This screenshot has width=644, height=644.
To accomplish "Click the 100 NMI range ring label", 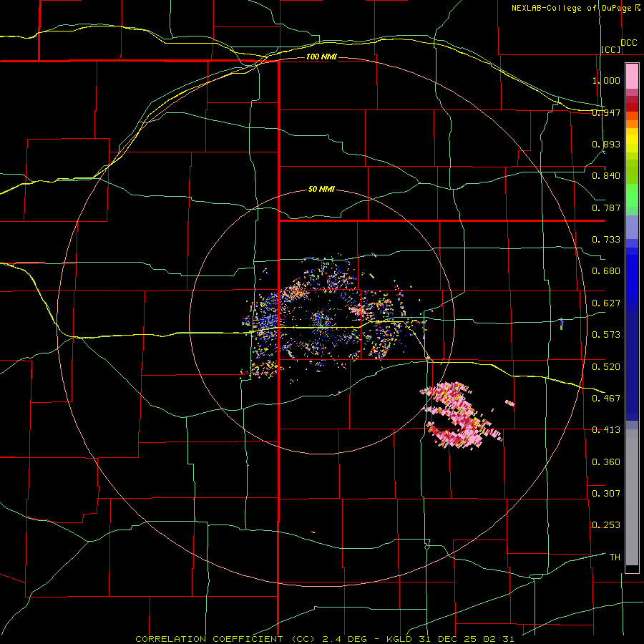I will (x=321, y=57).
